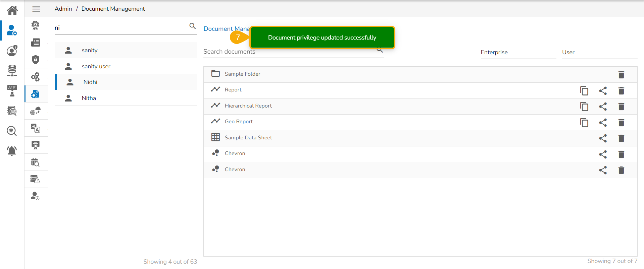This screenshot has height=269, width=644.
Task: Click the "Document privilege updated successfully" notification
Action: click(322, 38)
